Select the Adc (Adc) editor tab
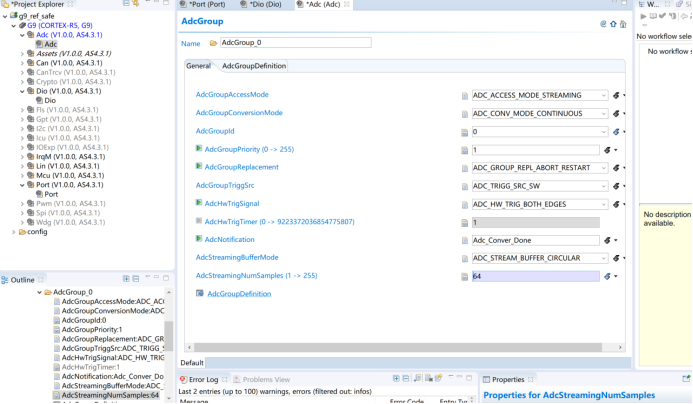 pyautogui.click(x=323, y=4)
